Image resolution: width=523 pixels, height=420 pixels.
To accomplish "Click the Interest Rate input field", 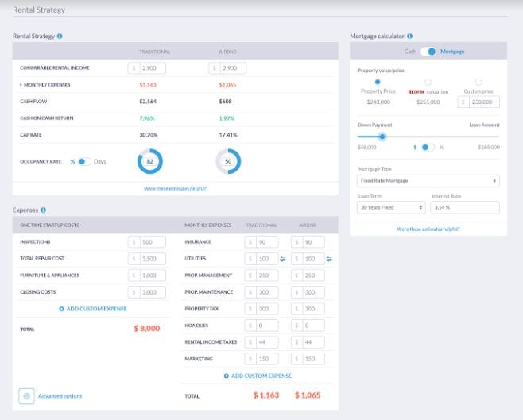I will point(464,207).
